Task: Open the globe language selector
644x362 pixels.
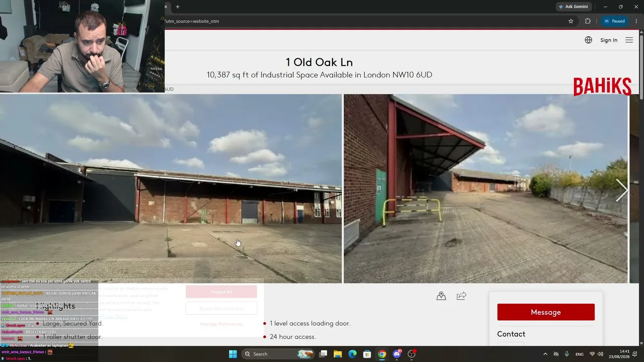Action: [x=588, y=40]
